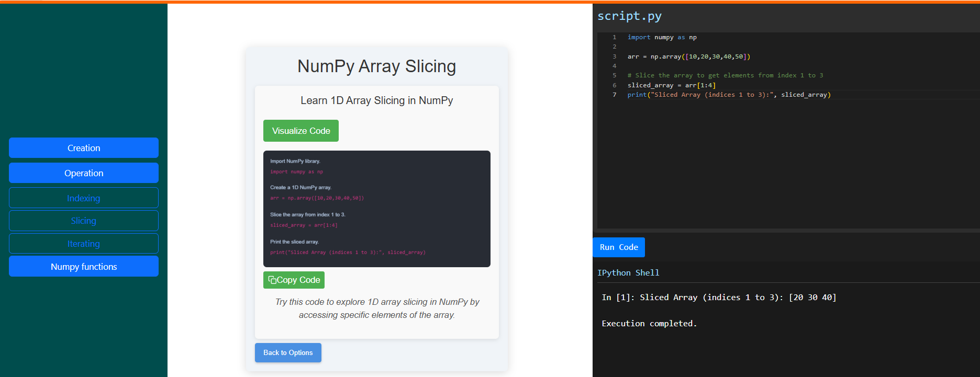Click the copy icon in Copy Code button
Viewport: 980px width, 377px height.
pyautogui.click(x=272, y=280)
